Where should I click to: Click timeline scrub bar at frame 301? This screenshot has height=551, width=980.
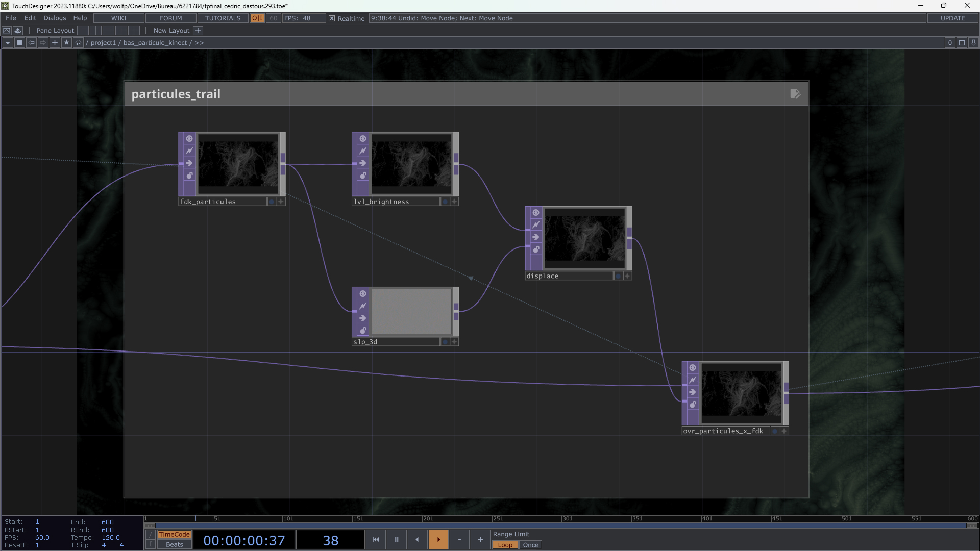point(562,519)
